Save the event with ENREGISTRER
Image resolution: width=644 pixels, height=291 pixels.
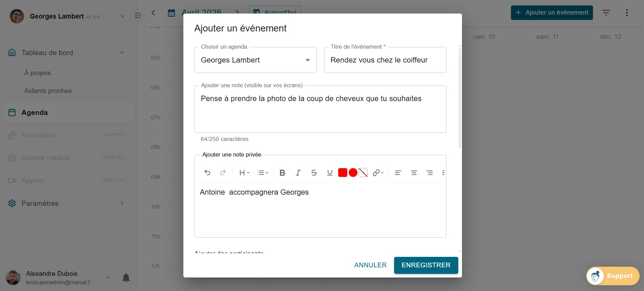tap(426, 265)
